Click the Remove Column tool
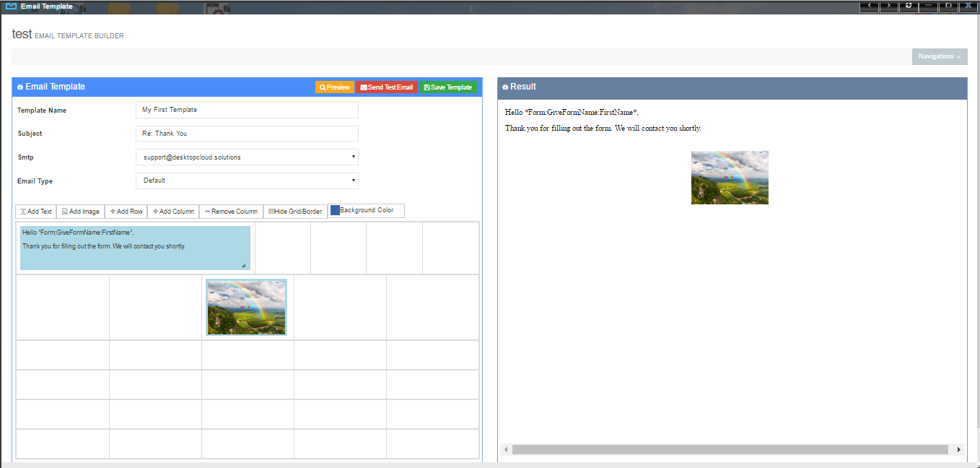980x468 pixels. pyautogui.click(x=231, y=211)
